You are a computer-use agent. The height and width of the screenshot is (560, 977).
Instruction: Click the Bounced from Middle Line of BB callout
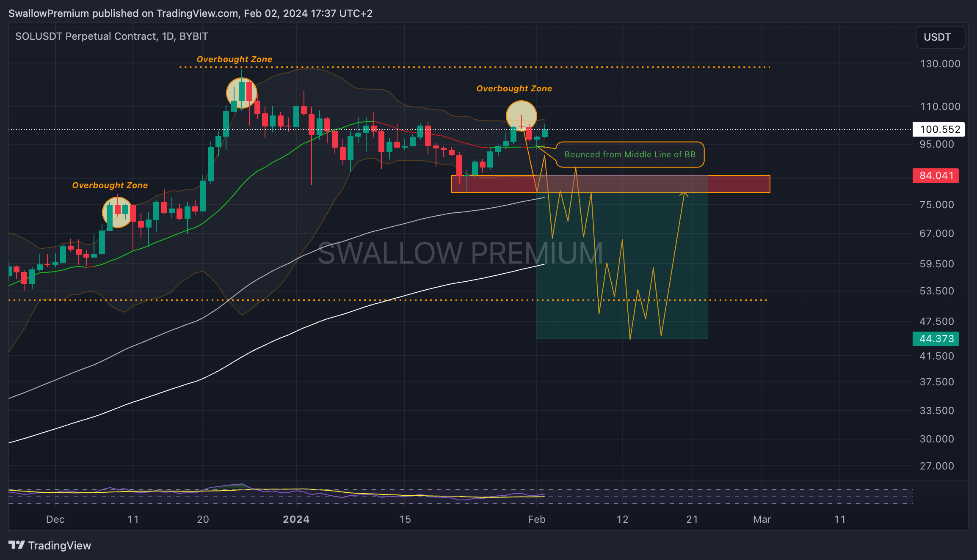[630, 155]
